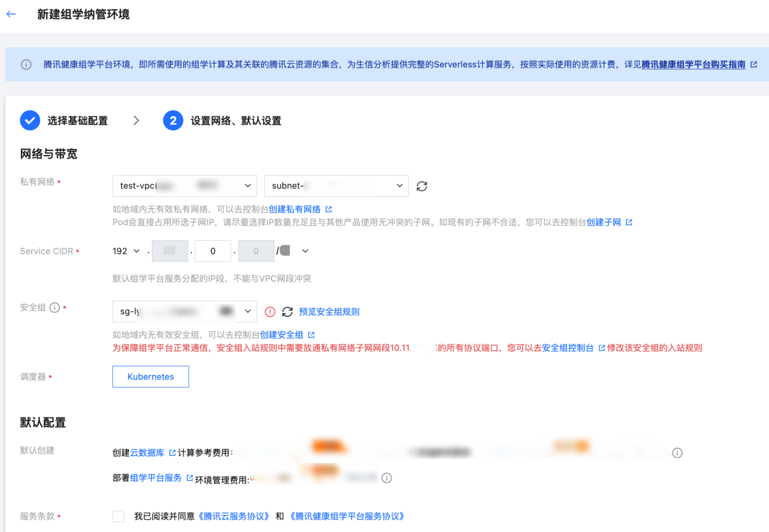The width and height of the screenshot is (769, 532).
Task: Open external icon after 创建私有网络
Action: pos(329,209)
